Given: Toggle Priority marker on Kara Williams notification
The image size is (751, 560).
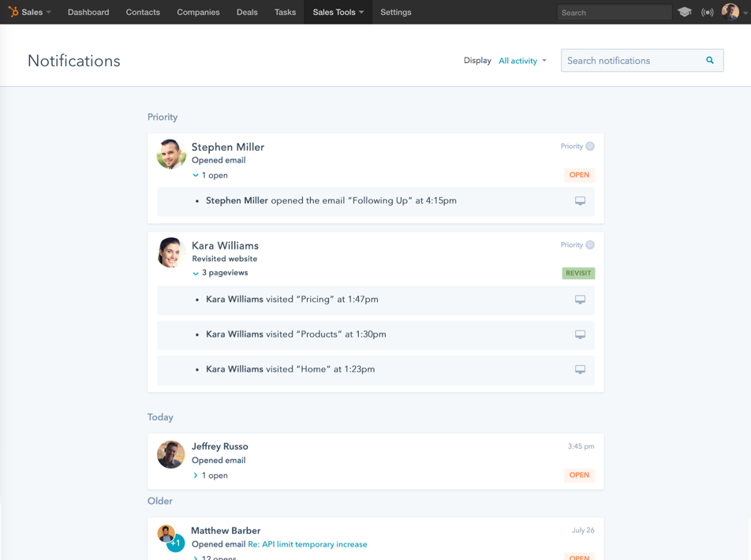Looking at the screenshot, I should (x=590, y=245).
